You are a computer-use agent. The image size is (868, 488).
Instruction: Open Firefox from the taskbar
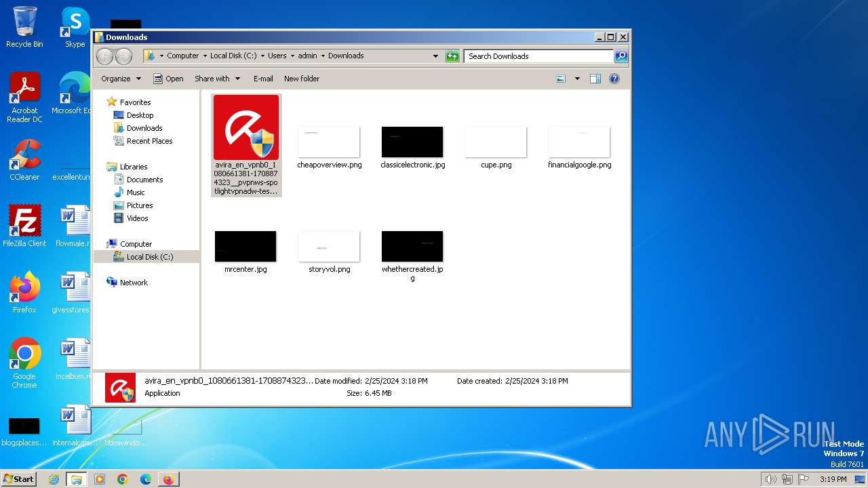(168, 479)
